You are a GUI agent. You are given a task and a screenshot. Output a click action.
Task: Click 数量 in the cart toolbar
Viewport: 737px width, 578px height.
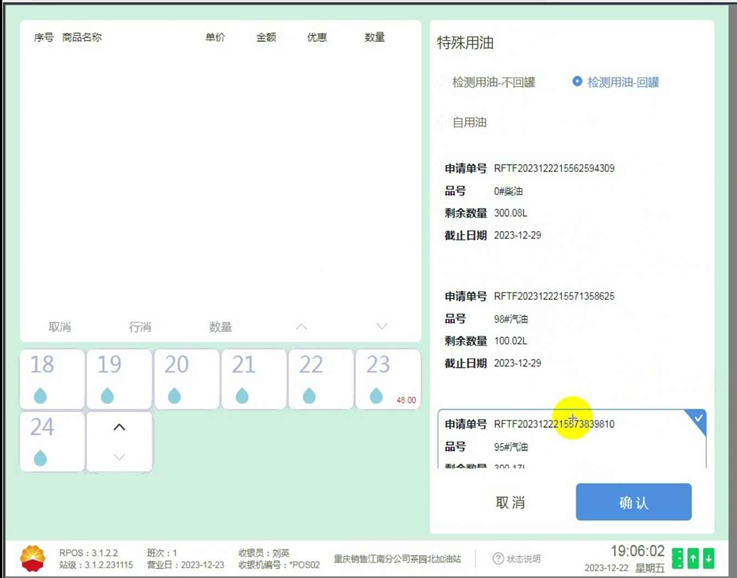point(220,327)
